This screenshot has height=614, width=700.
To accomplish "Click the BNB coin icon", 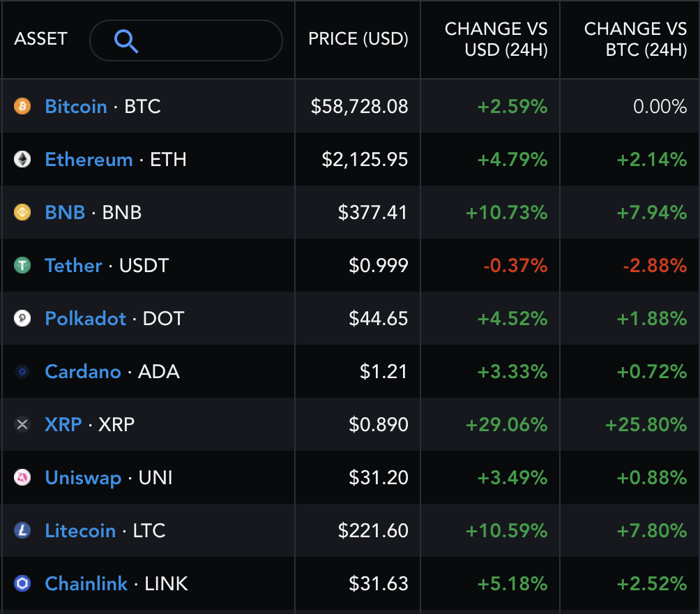I will coord(22,213).
